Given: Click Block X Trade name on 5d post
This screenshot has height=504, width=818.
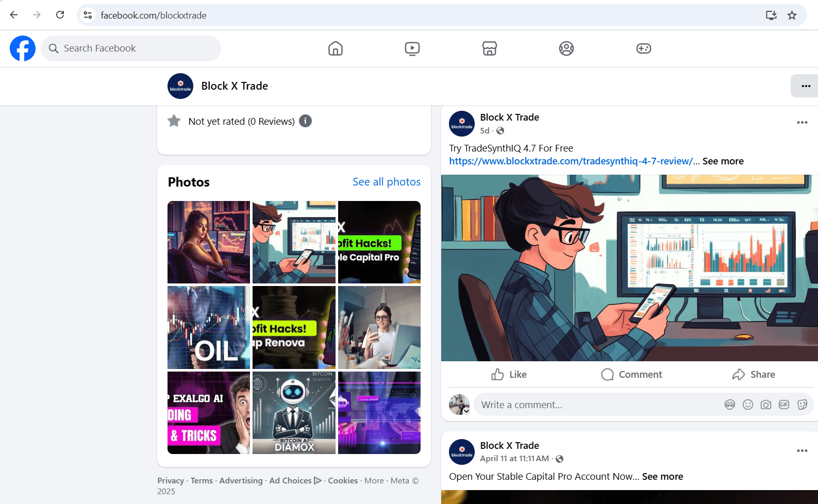Looking at the screenshot, I should tap(509, 117).
